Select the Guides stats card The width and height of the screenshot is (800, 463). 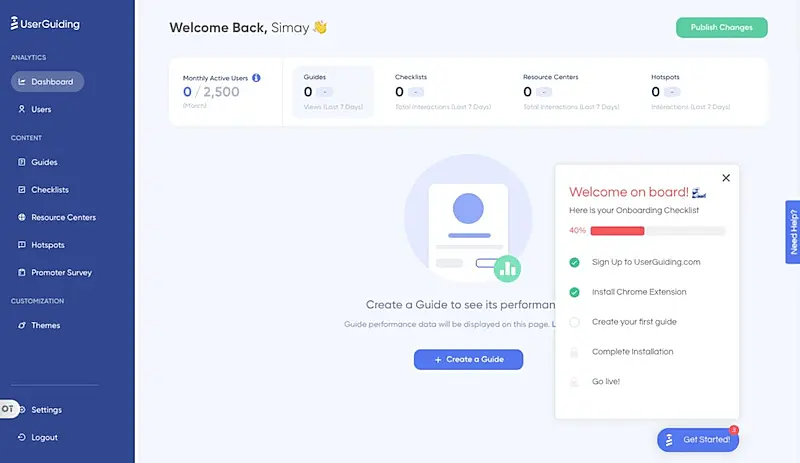coord(333,92)
